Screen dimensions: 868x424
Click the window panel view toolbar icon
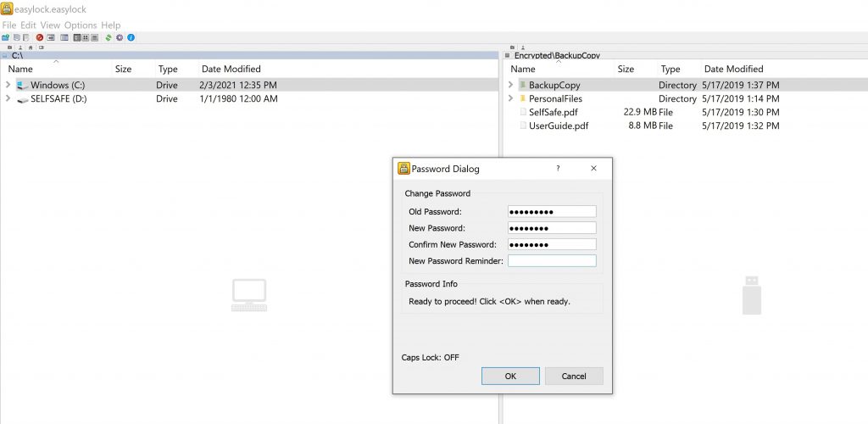[64, 37]
